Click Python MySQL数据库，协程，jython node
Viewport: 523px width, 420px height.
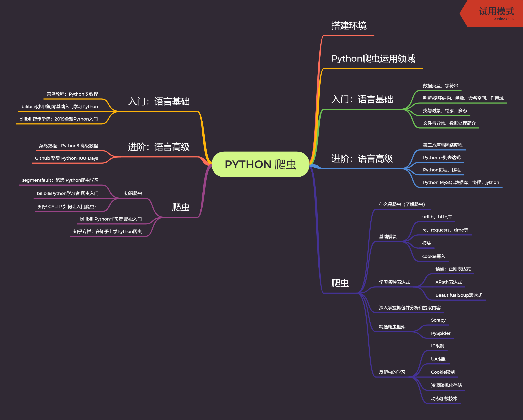point(461,183)
